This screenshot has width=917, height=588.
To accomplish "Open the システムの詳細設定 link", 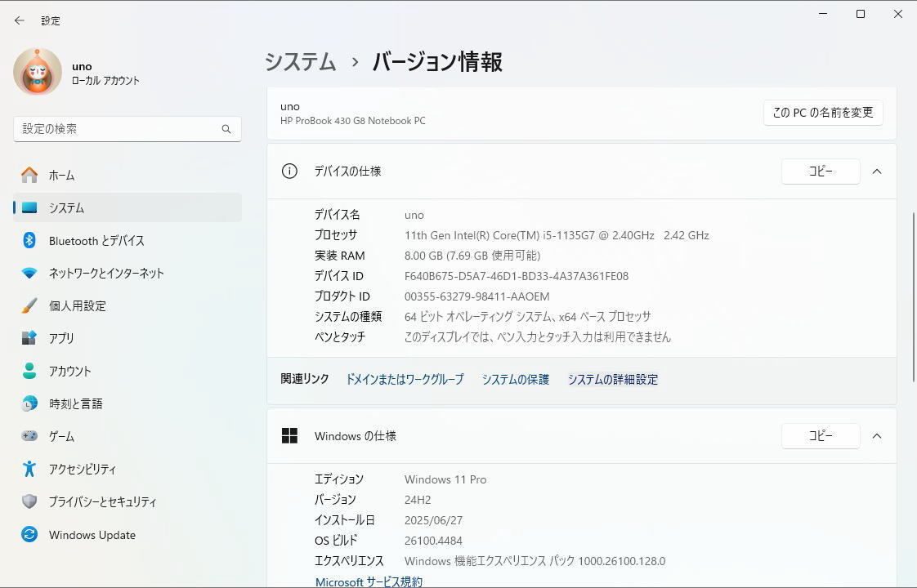I will click(612, 379).
